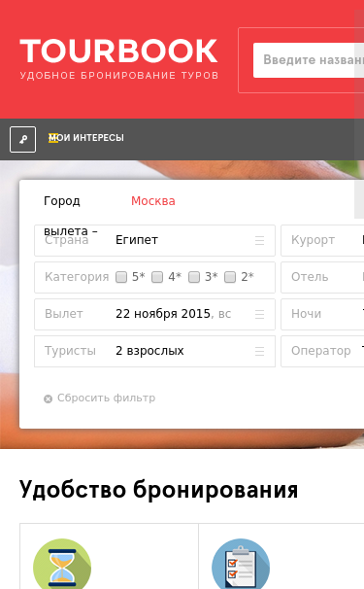Click the page vertical scrollbar

[x=359, y=114]
